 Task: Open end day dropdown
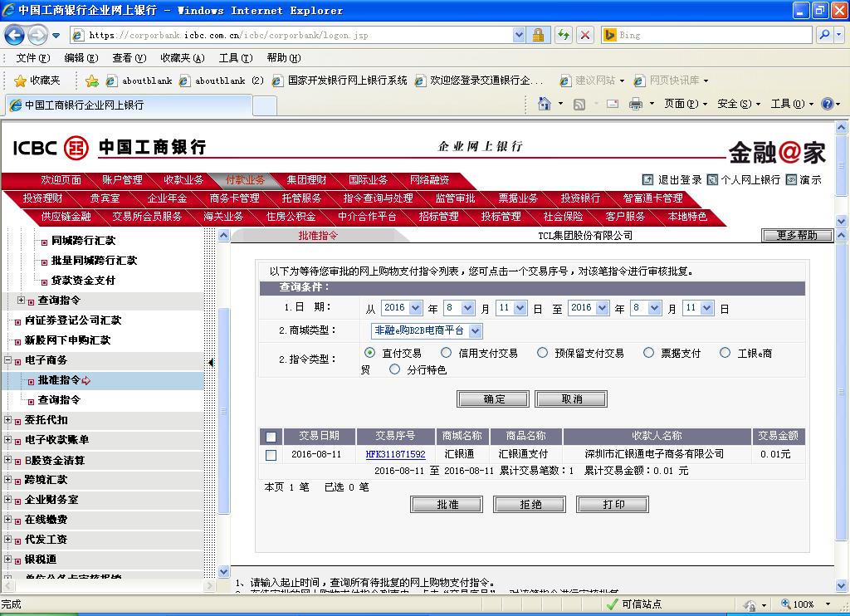(697, 308)
